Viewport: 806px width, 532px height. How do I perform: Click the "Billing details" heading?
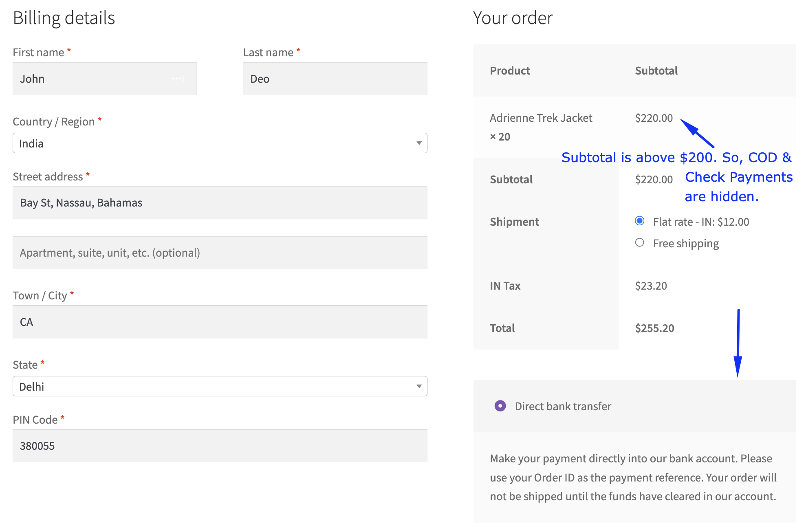(64, 18)
